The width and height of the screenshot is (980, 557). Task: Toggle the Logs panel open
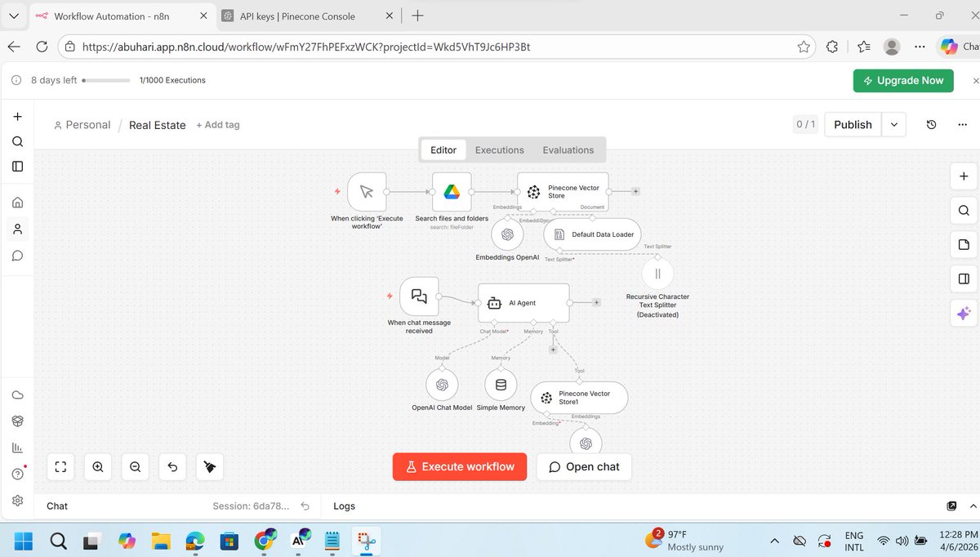(x=344, y=506)
